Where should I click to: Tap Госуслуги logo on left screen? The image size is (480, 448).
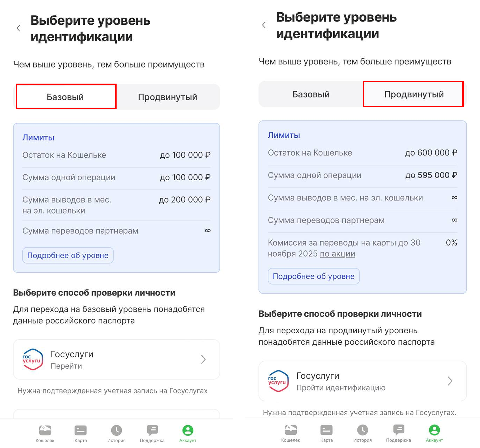[x=33, y=359]
